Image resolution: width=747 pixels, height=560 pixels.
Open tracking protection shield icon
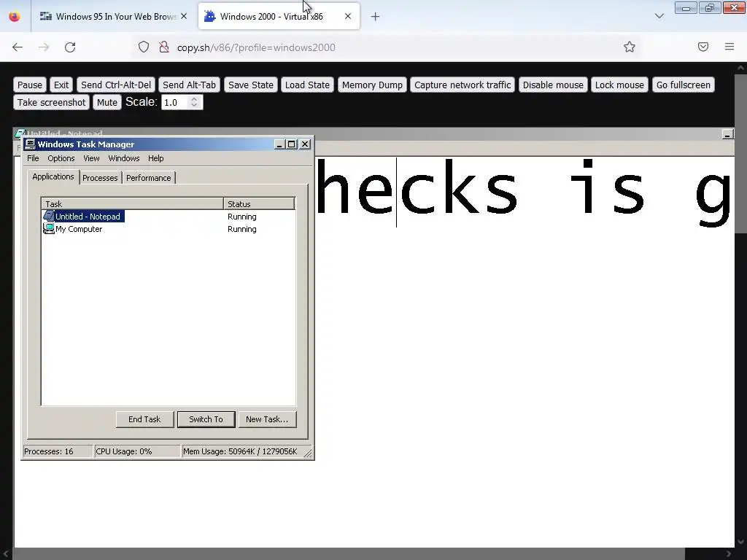144,47
